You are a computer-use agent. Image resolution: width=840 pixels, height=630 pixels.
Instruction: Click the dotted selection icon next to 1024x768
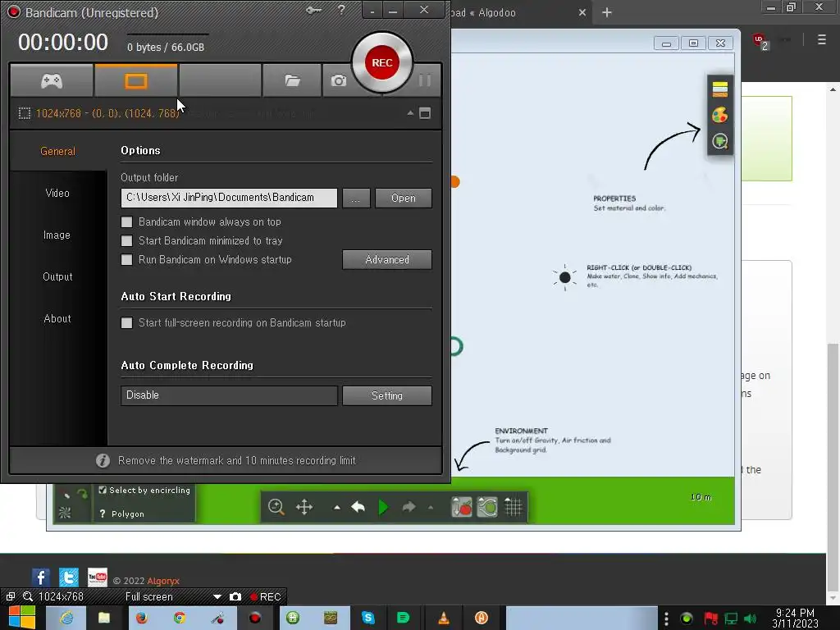(x=25, y=113)
